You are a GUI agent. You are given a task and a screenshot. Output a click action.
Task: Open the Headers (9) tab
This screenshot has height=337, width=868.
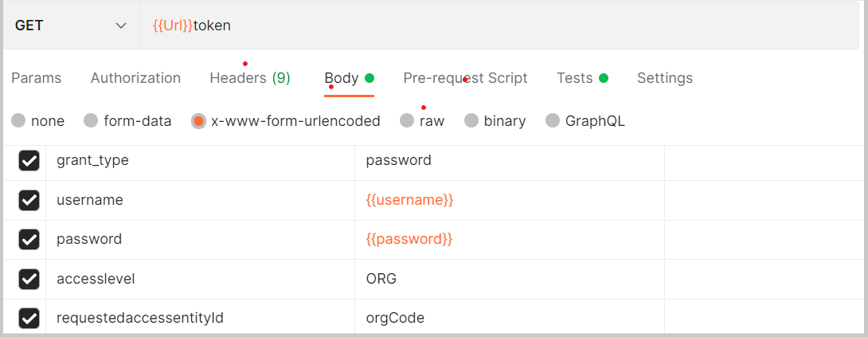249,78
